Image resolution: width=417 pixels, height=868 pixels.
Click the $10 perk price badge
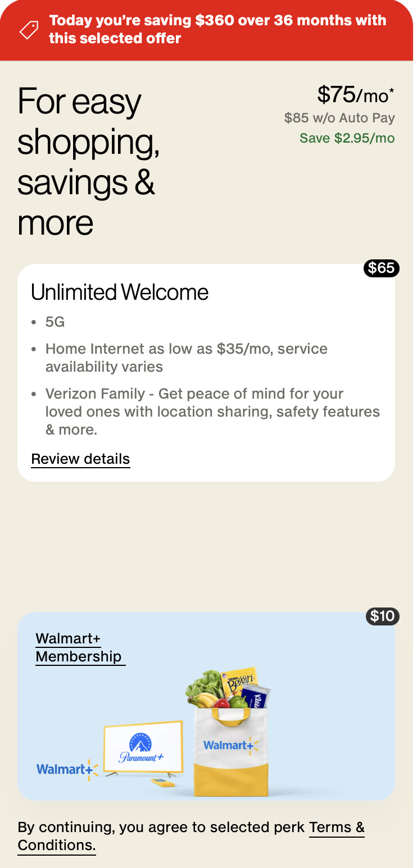click(383, 616)
